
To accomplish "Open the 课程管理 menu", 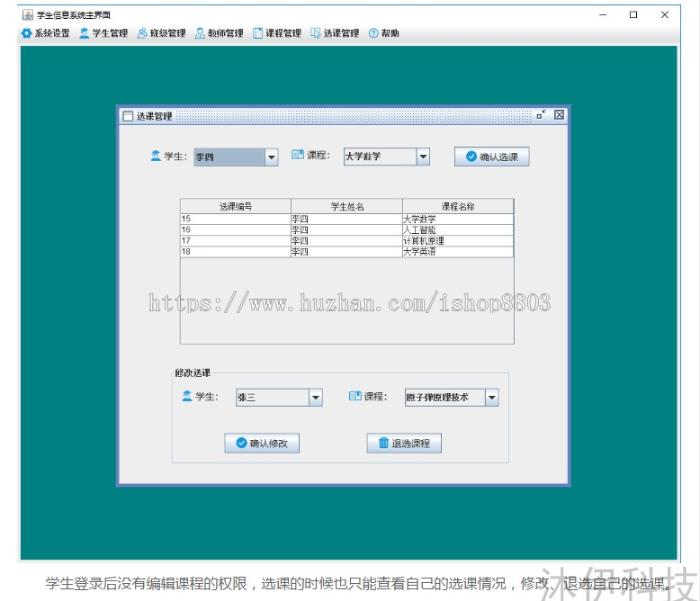I will 277,33.
